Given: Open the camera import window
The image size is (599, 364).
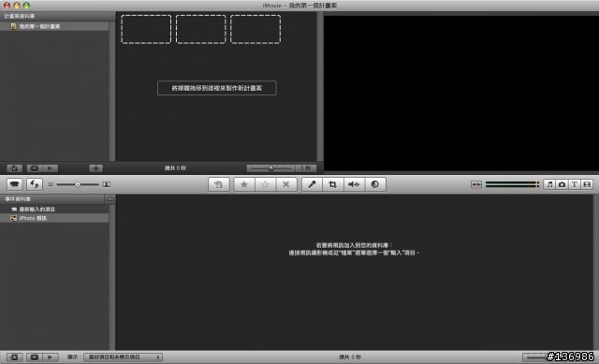Looking at the screenshot, I should [x=15, y=184].
